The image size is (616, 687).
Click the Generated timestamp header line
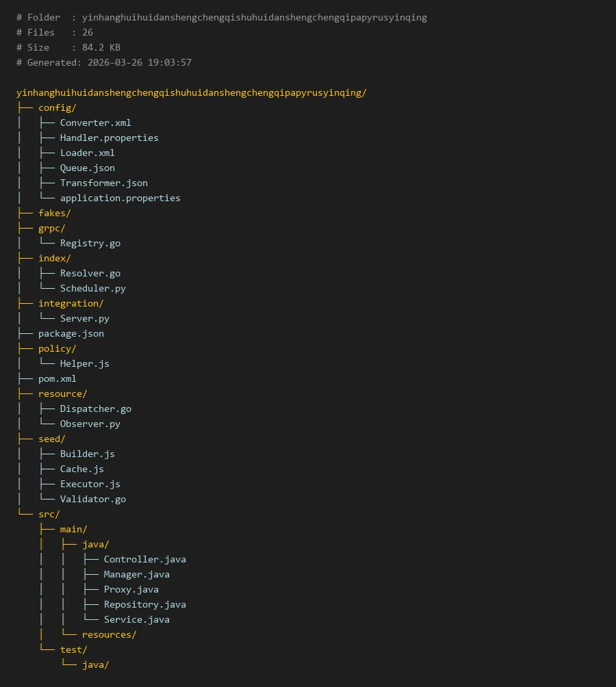pyautogui.click(x=104, y=62)
